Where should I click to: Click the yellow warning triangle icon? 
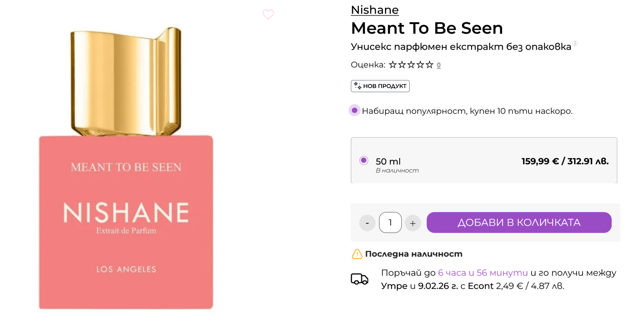click(x=357, y=254)
